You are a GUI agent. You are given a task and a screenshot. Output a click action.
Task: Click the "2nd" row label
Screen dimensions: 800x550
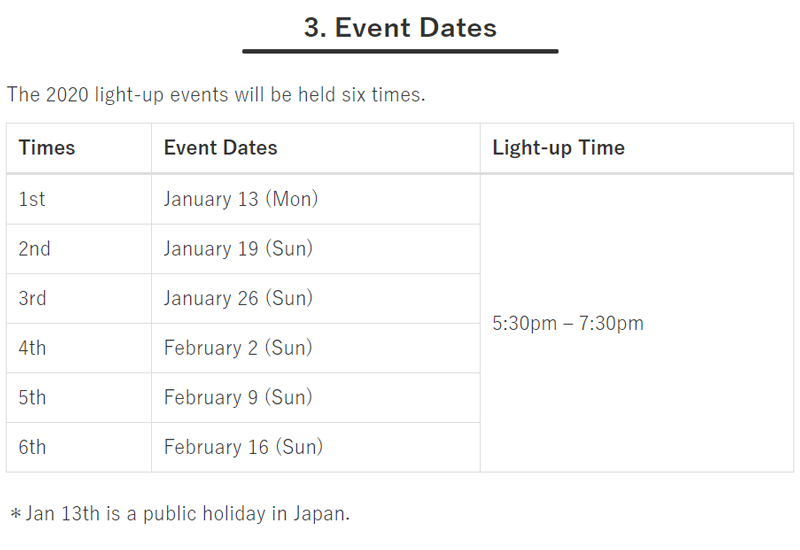34,249
